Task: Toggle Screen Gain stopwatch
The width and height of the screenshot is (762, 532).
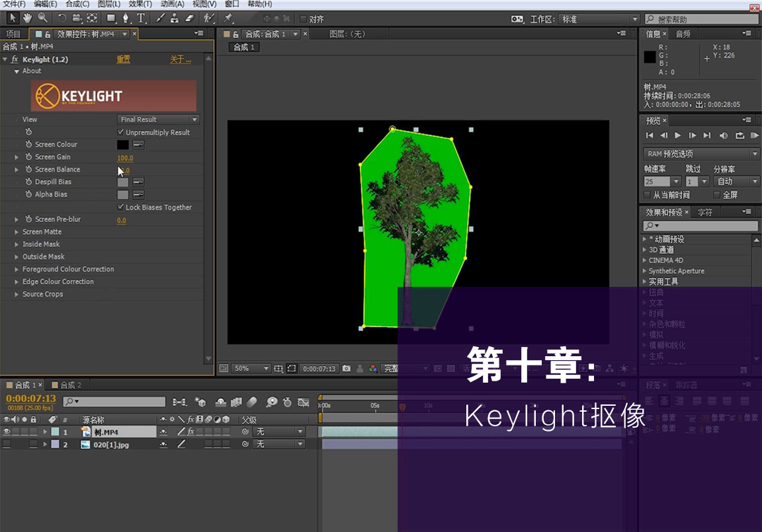Action: (x=28, y=157)
